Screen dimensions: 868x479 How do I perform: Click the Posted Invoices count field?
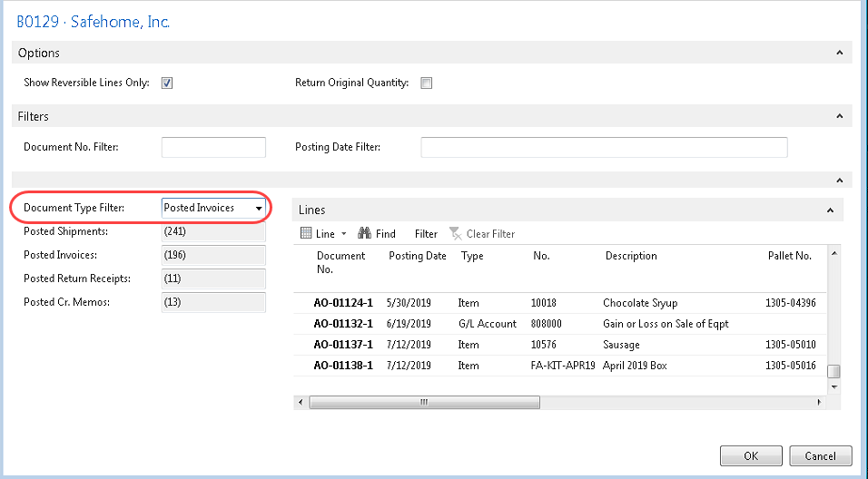tap(213, 256)
